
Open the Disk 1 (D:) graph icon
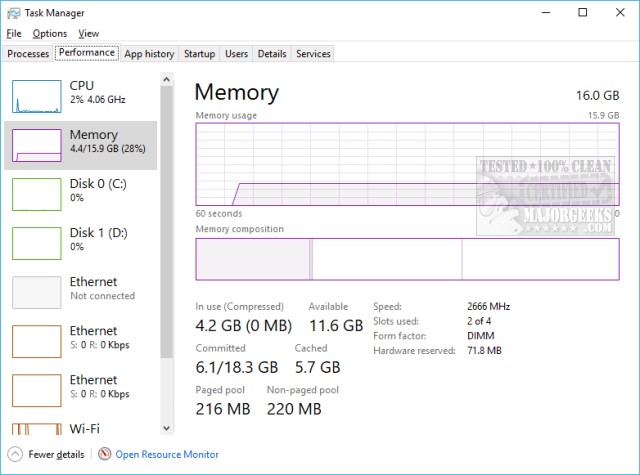[x=36, y=242]
